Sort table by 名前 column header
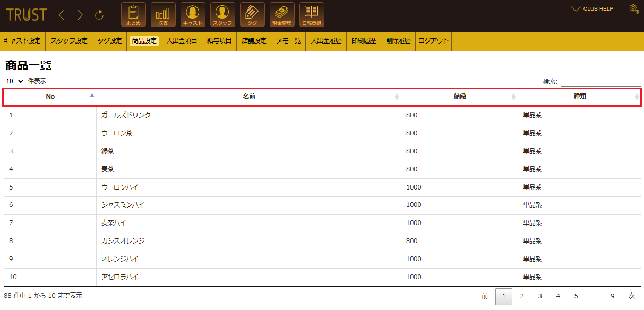Screen dimensions: 644x310 click(248, 97)
